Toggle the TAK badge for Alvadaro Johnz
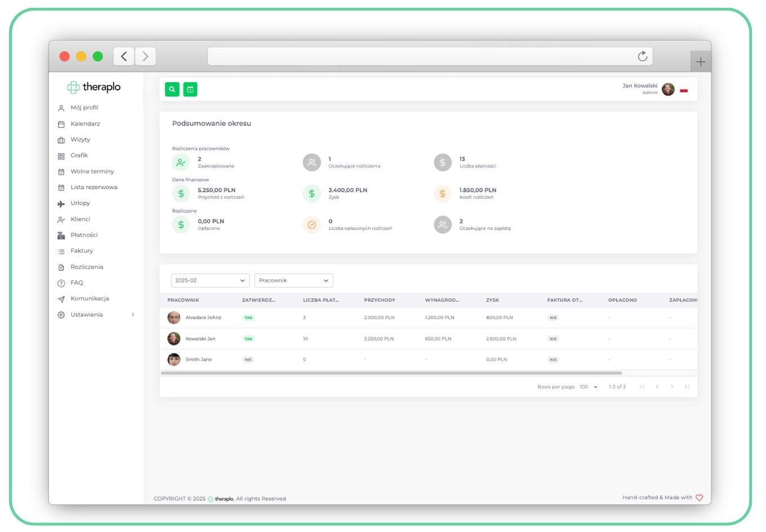 pos(248,318)
